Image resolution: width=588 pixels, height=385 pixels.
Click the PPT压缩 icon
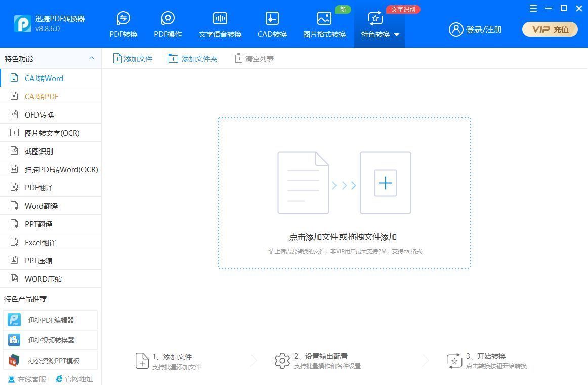click(14, 260)
